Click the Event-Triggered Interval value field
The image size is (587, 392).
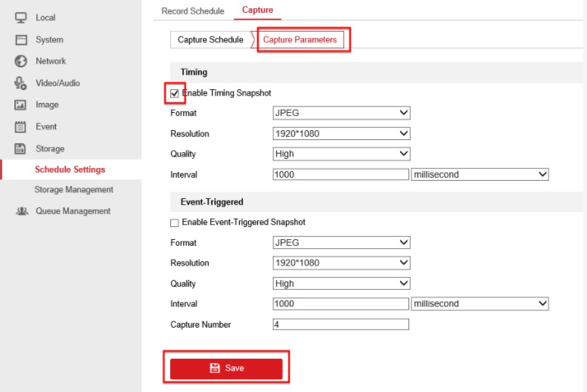[340, 304]
